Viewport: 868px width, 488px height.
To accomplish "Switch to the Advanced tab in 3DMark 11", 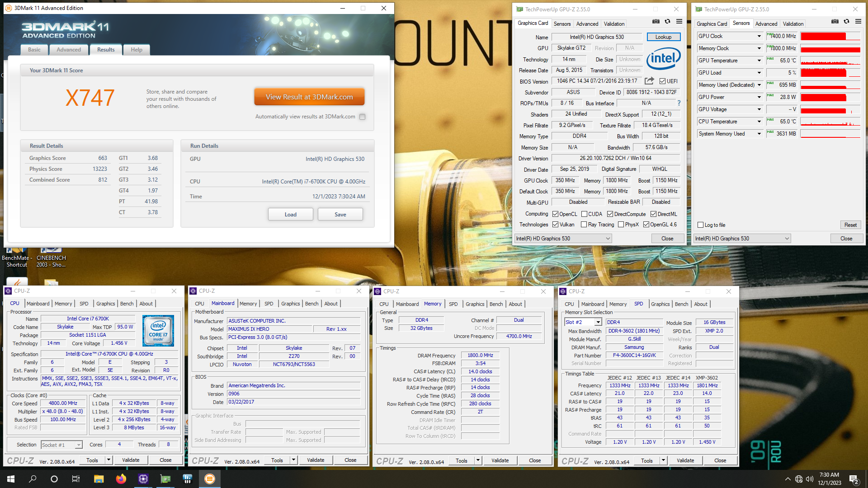I will [69, 50].
